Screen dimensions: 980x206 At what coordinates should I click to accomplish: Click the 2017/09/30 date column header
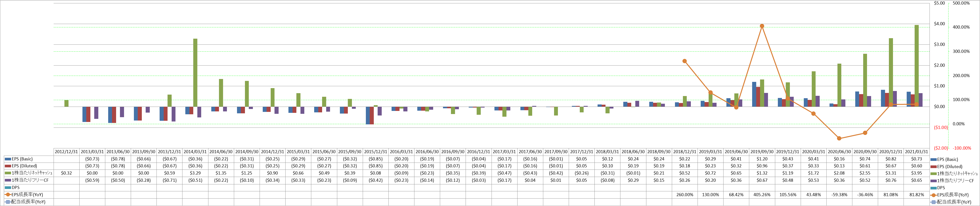[x=556, y=152]
